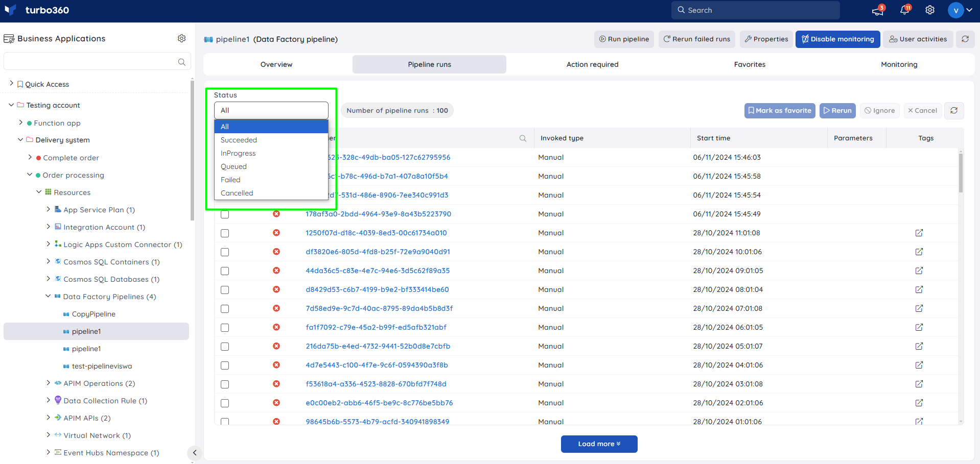Click failed status icon for run 1250f07d
The image size is (980, 464).
point(276,233)
